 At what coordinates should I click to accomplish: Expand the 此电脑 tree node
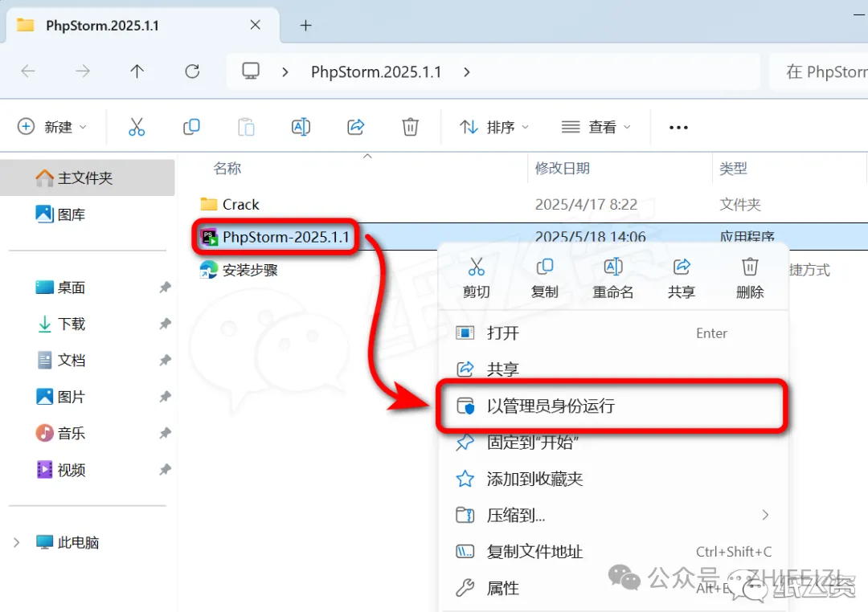tap(17, 542)
